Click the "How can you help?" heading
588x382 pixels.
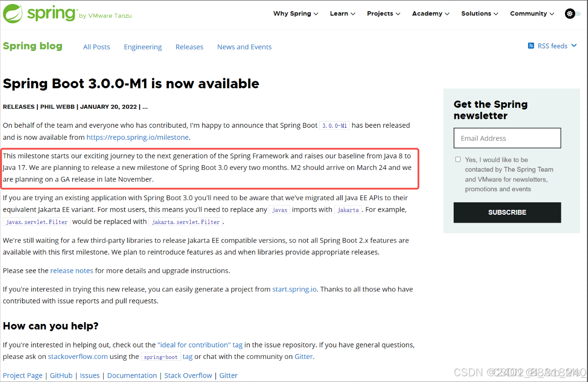click(51, 326)
